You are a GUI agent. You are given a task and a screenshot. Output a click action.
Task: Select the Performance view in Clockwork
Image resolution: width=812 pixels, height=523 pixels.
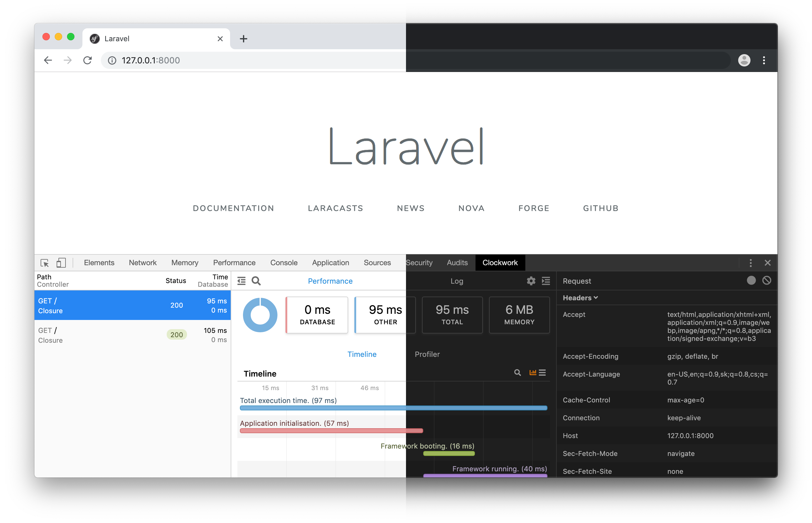(x=330, y=281)
